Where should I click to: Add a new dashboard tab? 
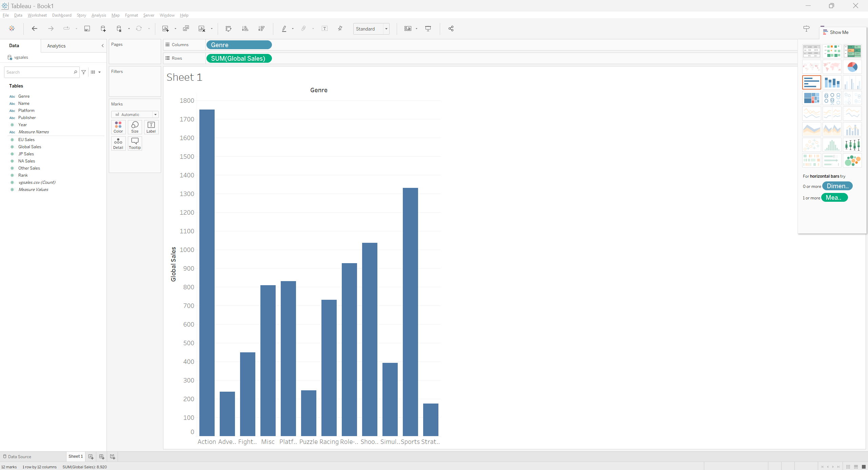tap(102, 457)
